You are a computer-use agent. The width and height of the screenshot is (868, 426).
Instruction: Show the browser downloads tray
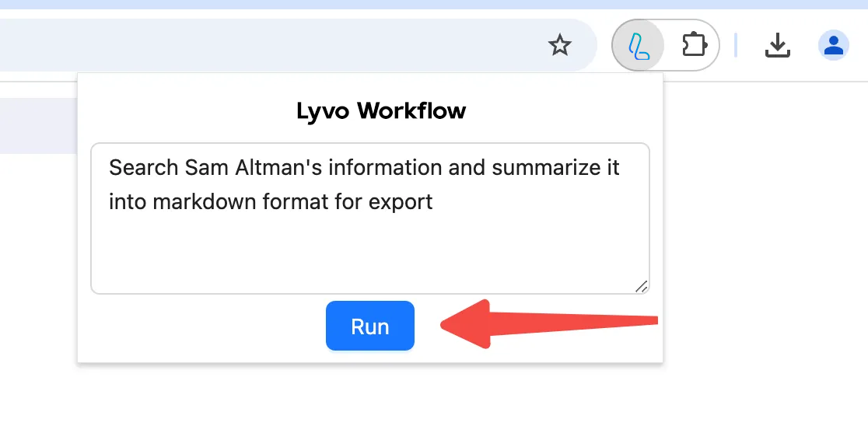pyautogui.click(x=777, y=45)
